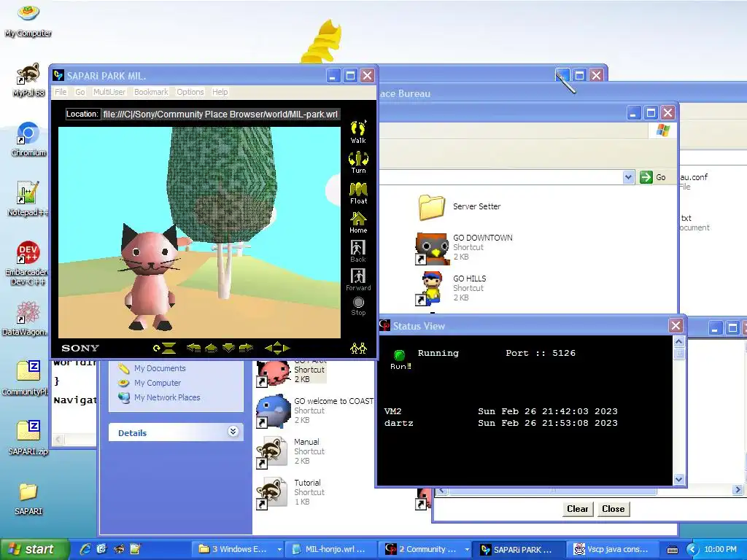The height and width of the screenshot is (560, 747).
Task: Close the Status View window
Action: (676, 326)
